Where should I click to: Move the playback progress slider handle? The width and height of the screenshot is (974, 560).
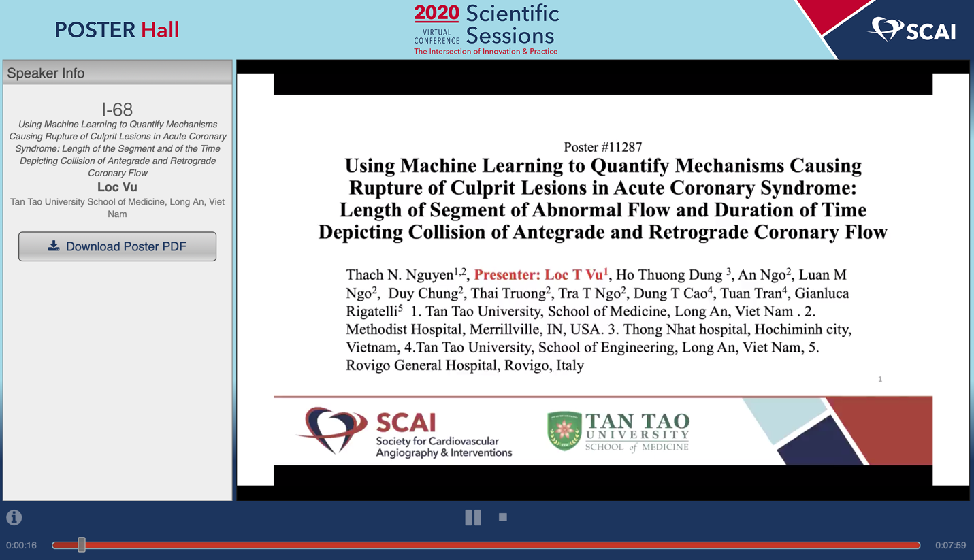click(x=82, y=544)
